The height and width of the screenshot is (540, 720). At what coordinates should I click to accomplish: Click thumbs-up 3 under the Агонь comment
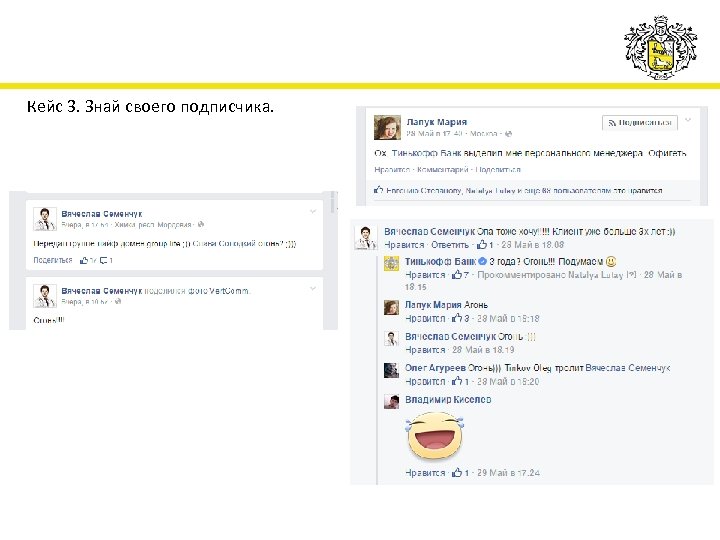coord(461,318)
